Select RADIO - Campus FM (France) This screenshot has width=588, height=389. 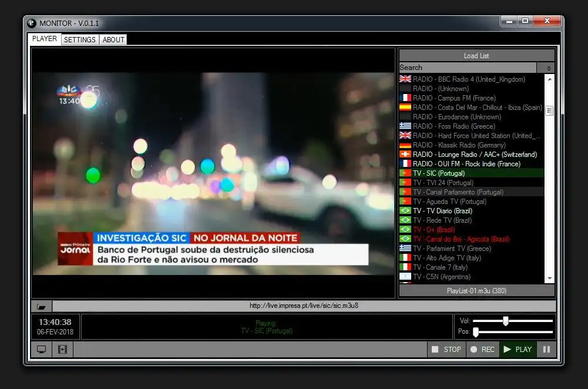click(472, 98)
